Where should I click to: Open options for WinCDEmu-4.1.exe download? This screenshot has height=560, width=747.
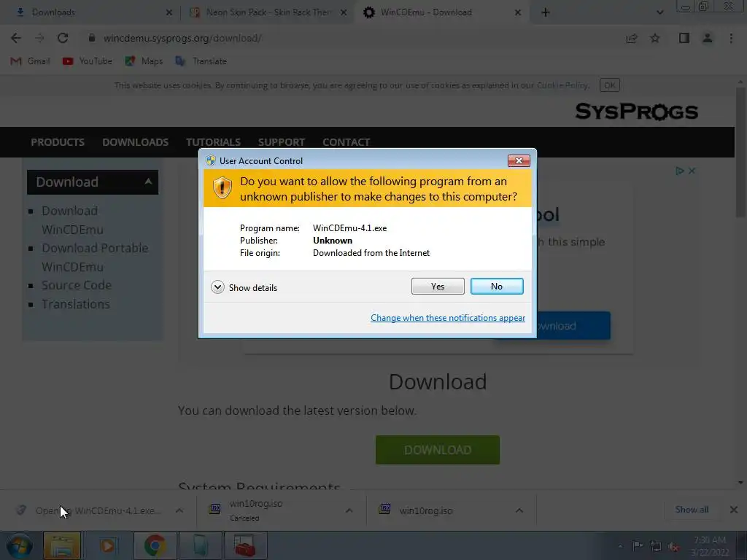tap(179, 510)
